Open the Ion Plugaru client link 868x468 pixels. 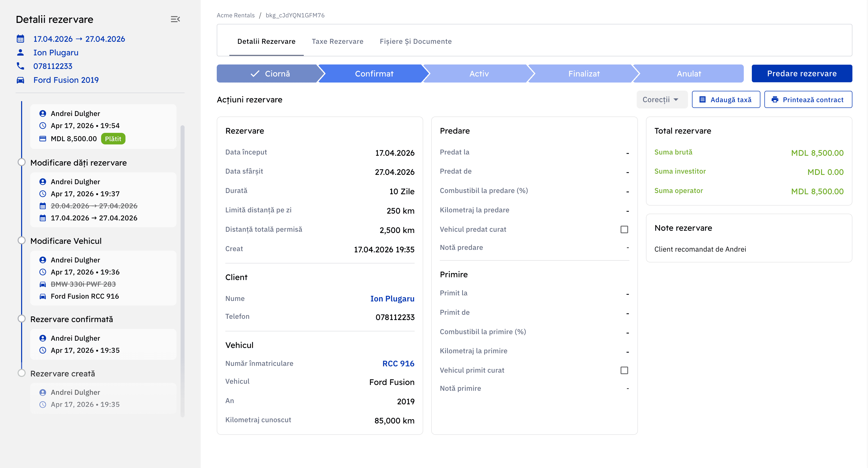[x=392, y=299]
